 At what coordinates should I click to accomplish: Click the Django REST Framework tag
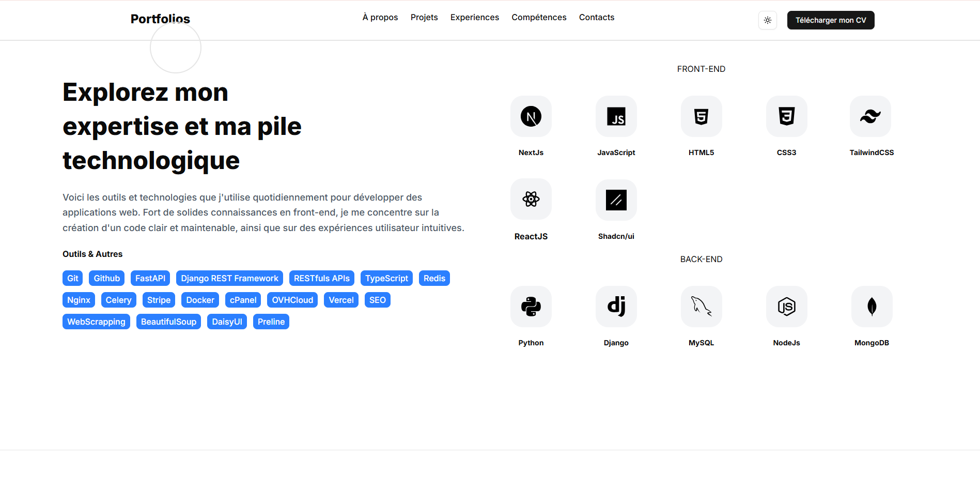(229, 278)
